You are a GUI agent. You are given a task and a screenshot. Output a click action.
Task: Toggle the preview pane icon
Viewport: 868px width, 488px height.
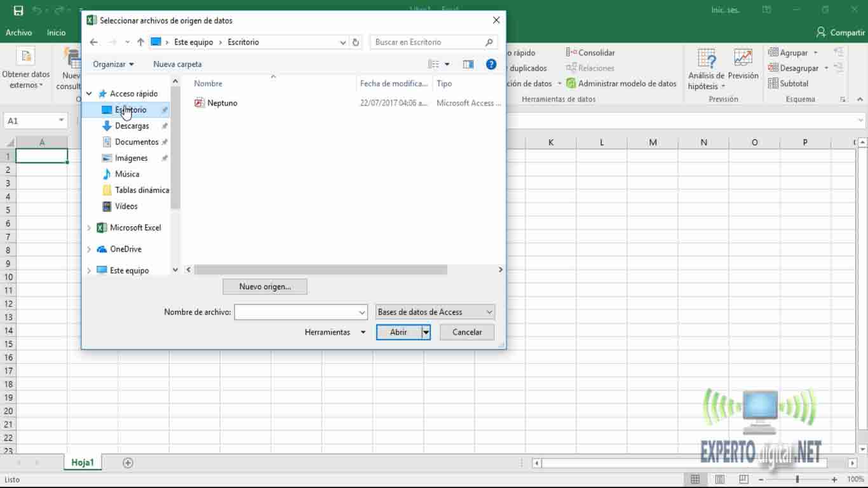click(468, 64)
